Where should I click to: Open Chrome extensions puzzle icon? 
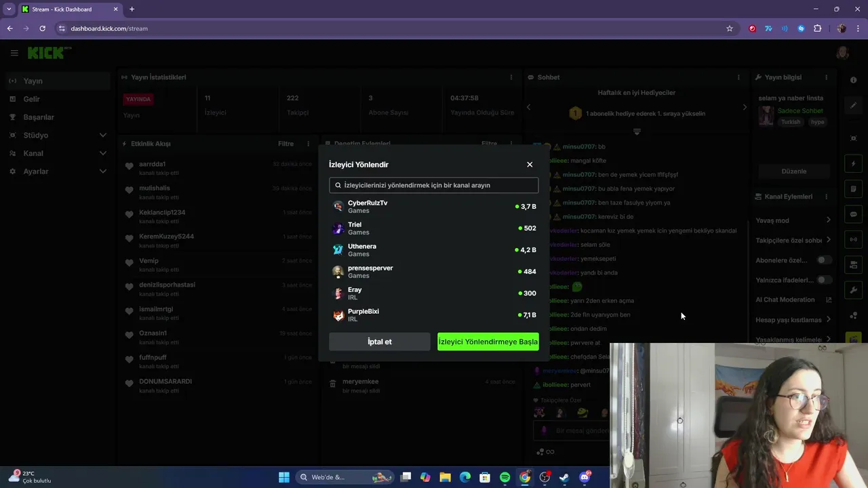[817, 28]
